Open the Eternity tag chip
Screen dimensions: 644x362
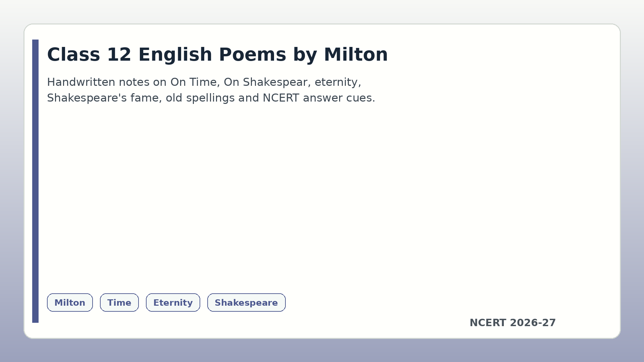click(x=173, y=302)
